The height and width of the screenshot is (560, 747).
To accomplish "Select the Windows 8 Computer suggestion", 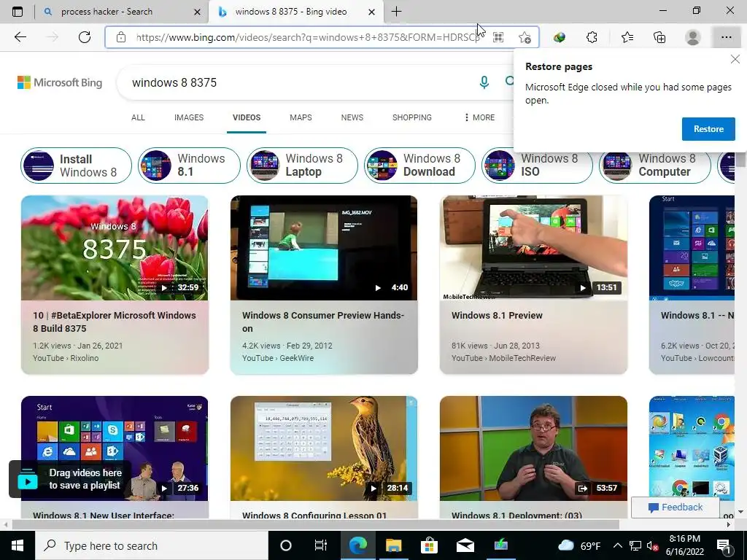I will pyautogui.click(x=654, y=166).
